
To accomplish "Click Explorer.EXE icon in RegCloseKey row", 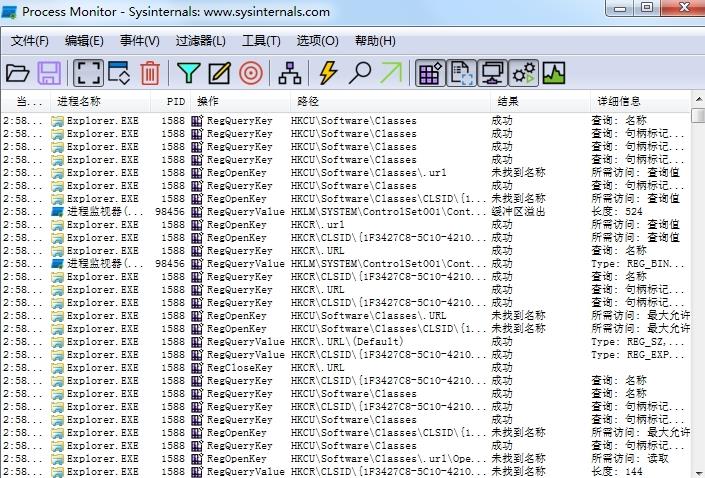I will pyautogui.click(x=57, y=367).
